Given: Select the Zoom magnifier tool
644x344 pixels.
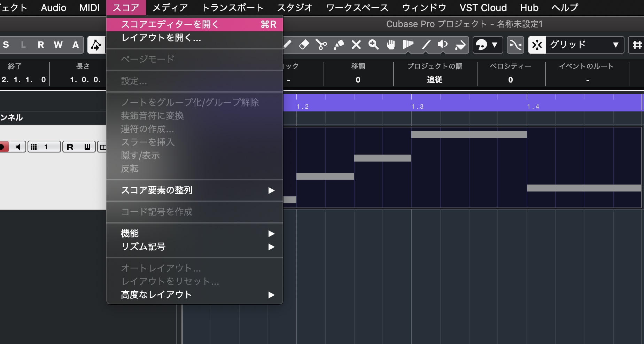Looking at the screenshot, I should [373, 45].
